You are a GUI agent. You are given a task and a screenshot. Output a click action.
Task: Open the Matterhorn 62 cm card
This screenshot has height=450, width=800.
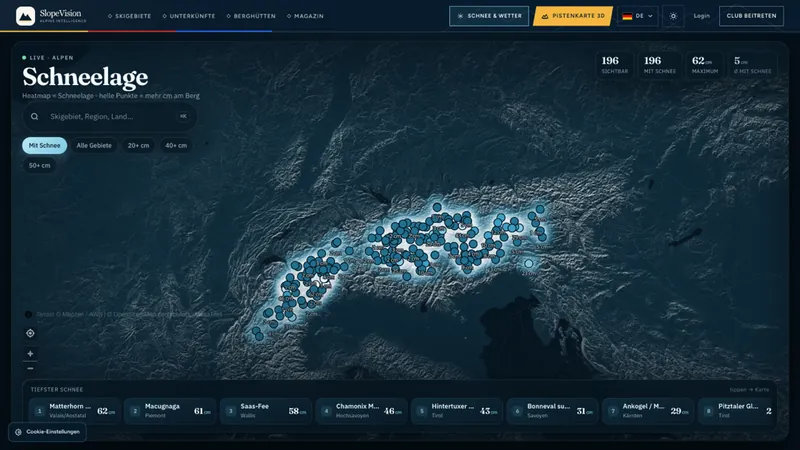[75, 411]
